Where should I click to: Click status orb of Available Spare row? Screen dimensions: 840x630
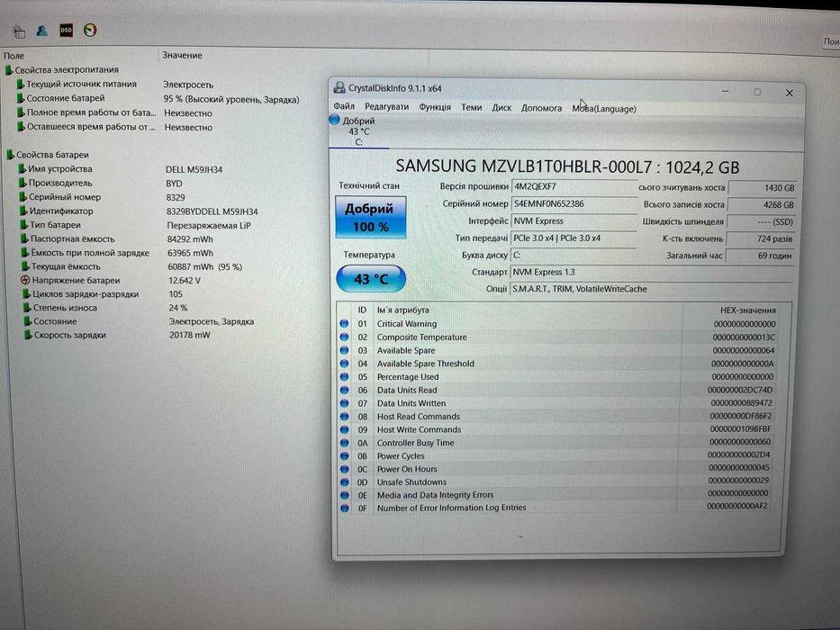pos(344,350)
